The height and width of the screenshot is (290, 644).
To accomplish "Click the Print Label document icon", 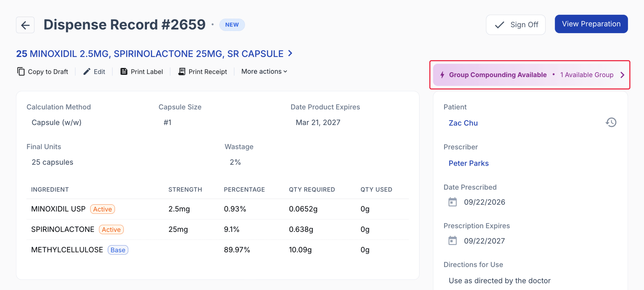I will coord(124,72).
